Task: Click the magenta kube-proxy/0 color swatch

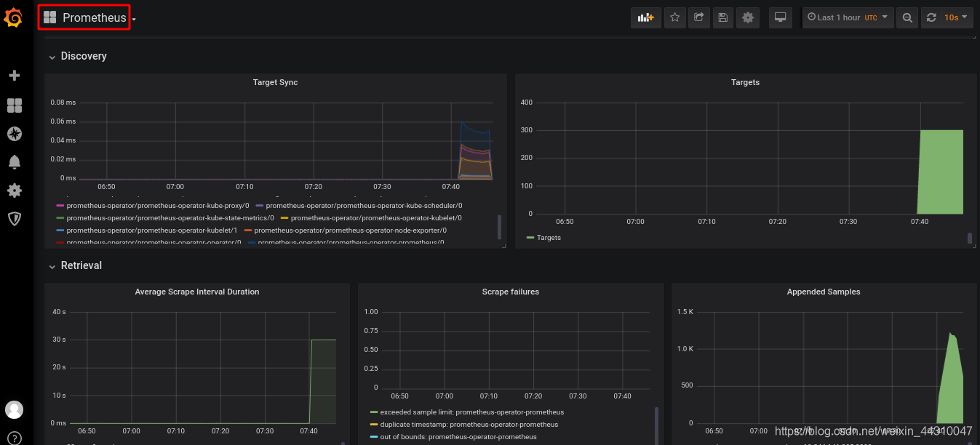Action: click(x=60, y=206)
